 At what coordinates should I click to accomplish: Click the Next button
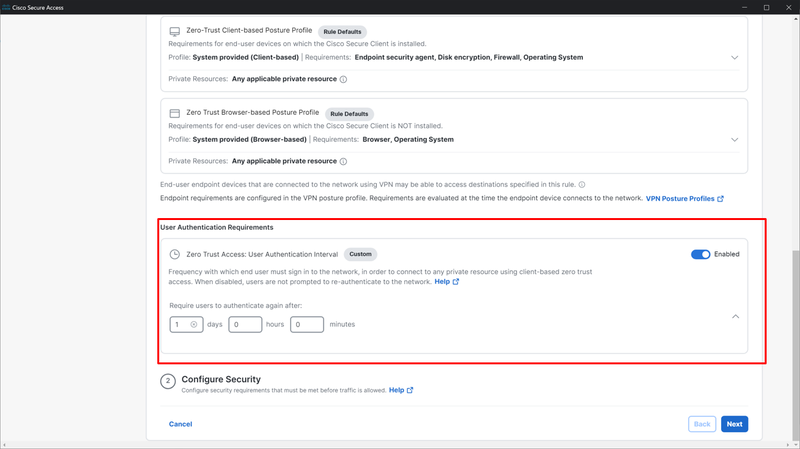tap(734, 424)
